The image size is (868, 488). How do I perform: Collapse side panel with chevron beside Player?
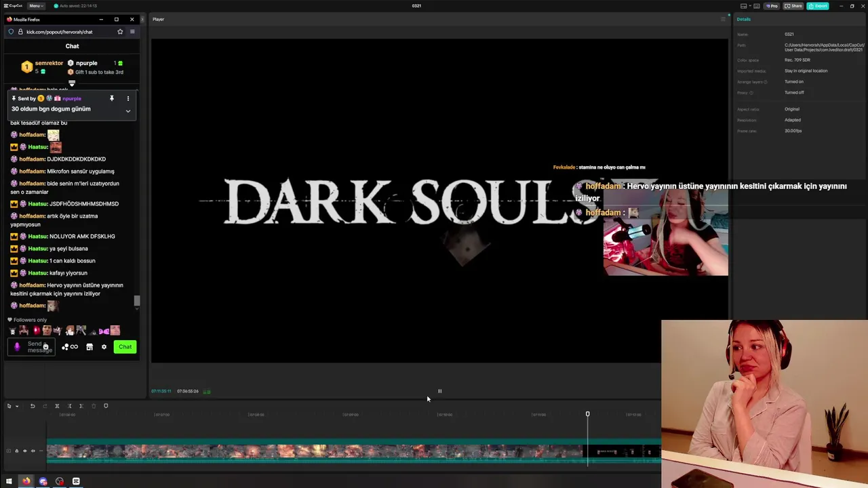tap(144, 19)
